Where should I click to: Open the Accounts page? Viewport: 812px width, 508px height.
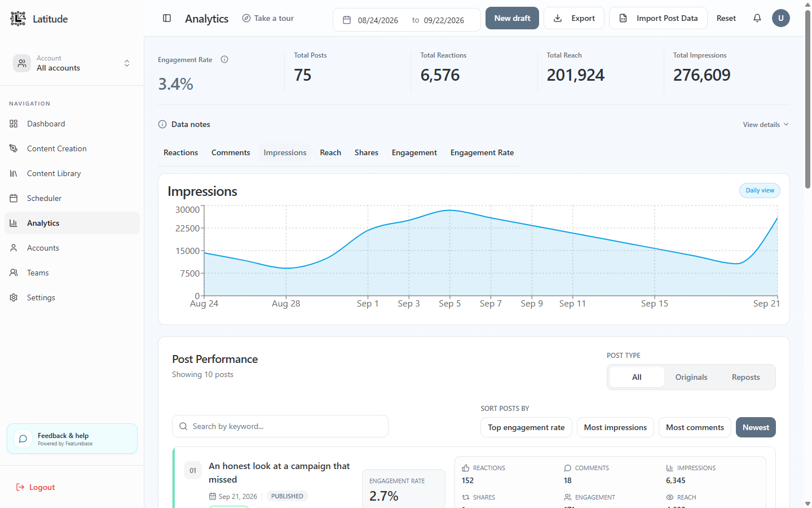click(72, 248)
